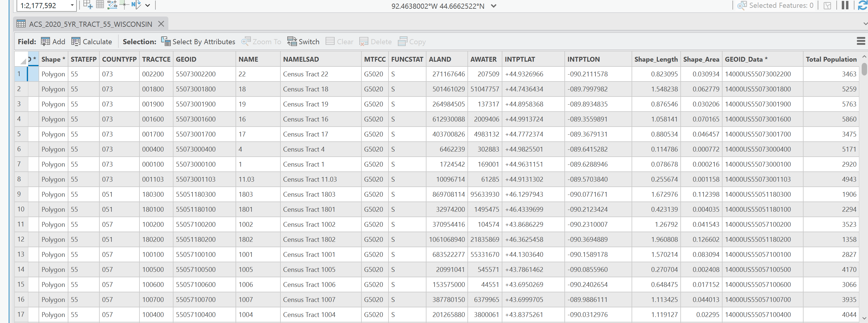868x323 pixels.
Task: Toggle the north correction icon
Action: point(136,5)
